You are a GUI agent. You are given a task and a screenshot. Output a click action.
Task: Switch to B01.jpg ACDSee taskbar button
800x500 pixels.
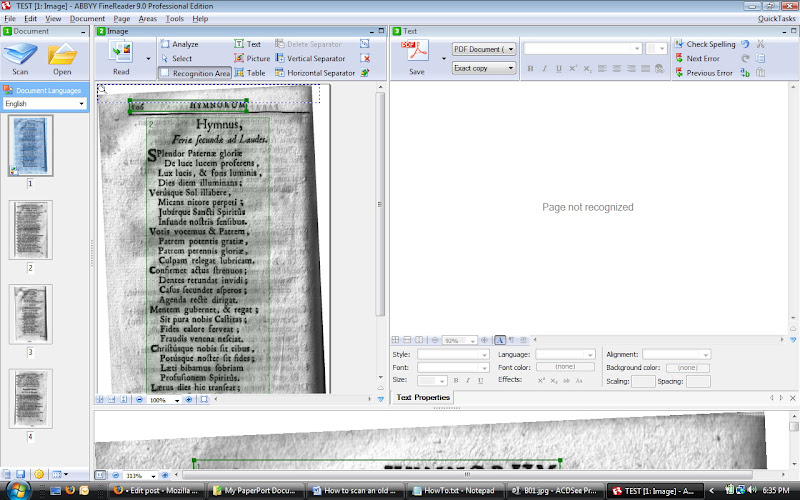click(x=557, y=491)
